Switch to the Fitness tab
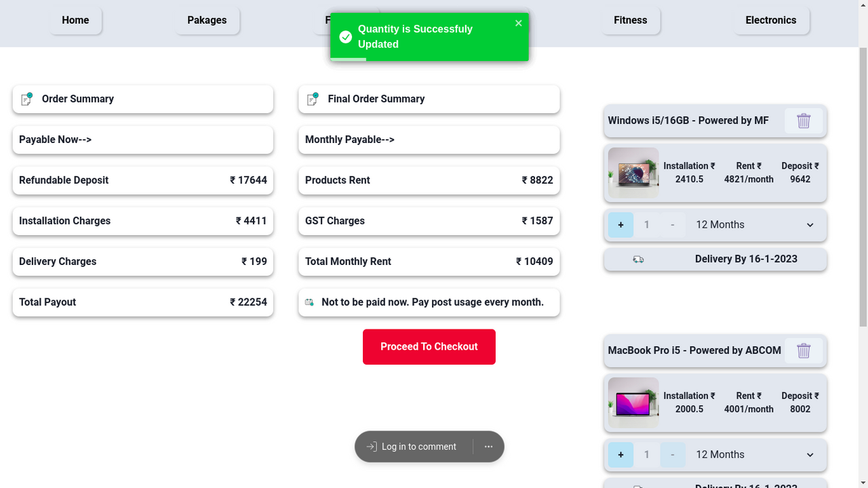 tap(630, 20)
